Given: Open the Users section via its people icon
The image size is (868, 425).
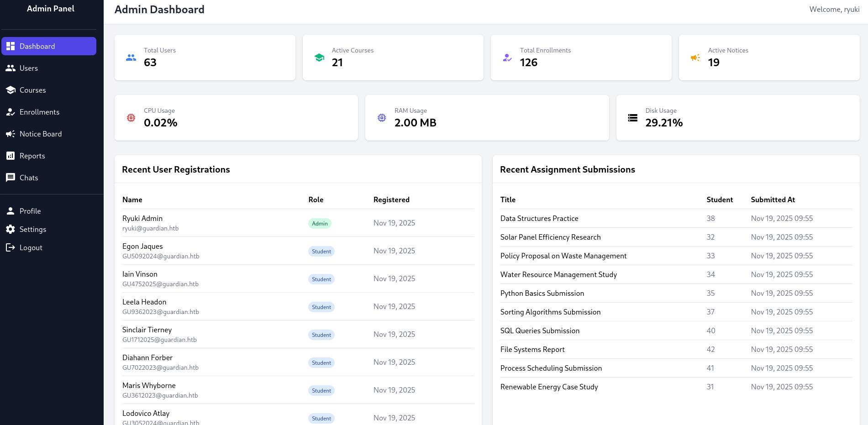Looking at the screenshot, I should 11,68.
